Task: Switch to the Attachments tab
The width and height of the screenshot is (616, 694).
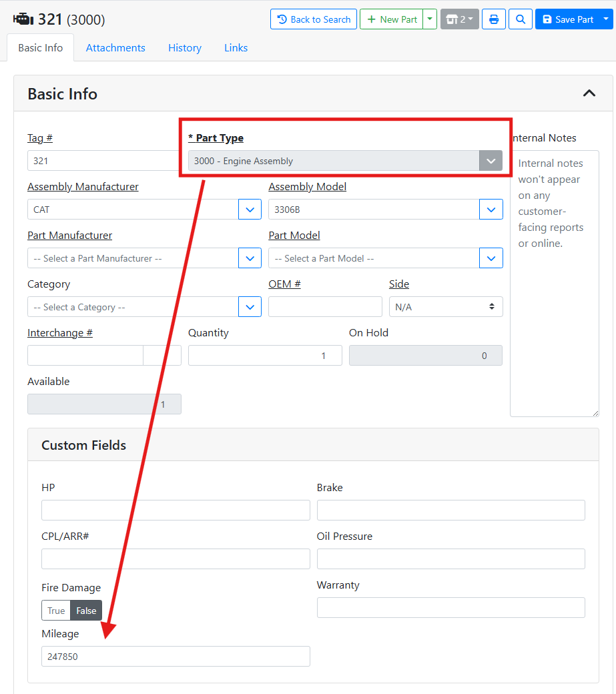Action: point(115,48)
